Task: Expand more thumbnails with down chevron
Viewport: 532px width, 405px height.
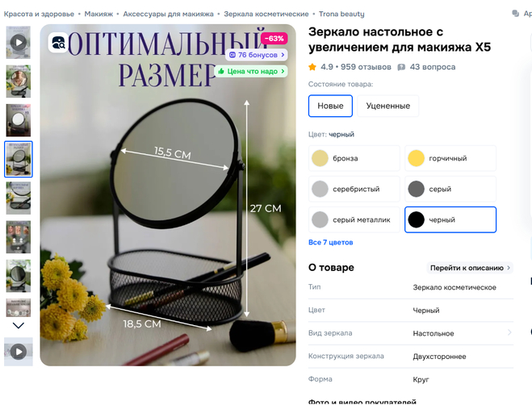Action: coord(19,326)
